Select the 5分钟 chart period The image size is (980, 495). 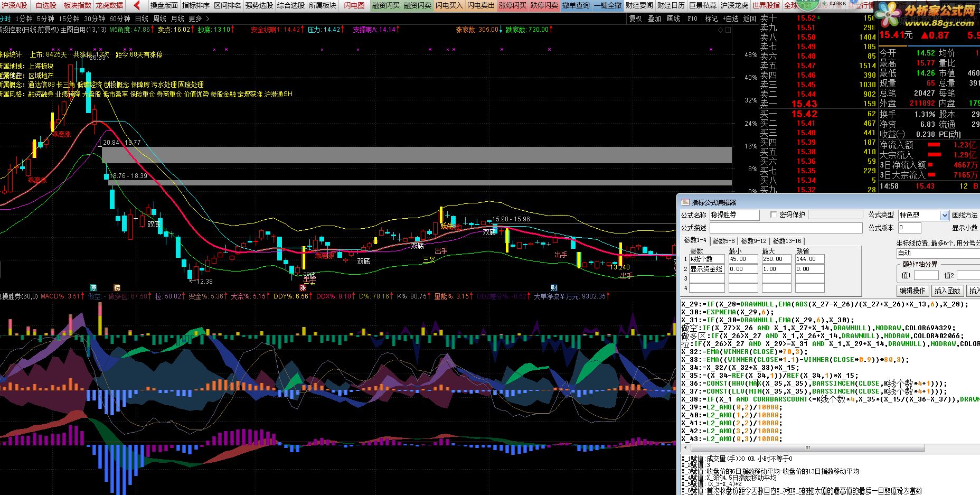coord(46,18)
